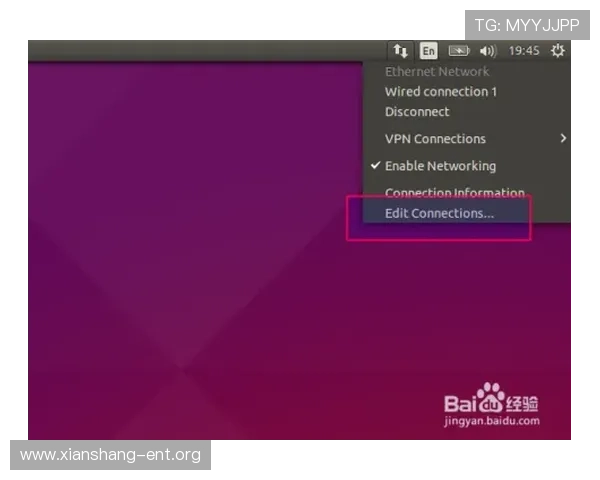Viewport: 600px width, 480px height.
Task: Click the TG: MYYJJPP label
Action: [527, 25]
